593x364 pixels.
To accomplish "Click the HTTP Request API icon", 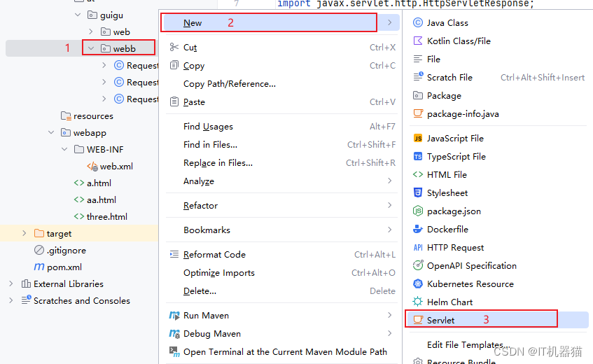I will click(417, 248).
